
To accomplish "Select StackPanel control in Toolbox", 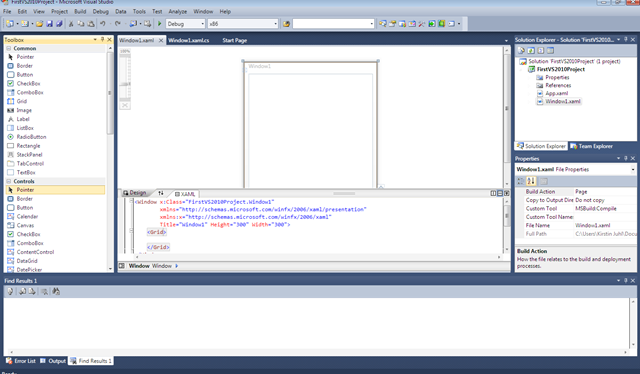I will pyautogui.click(x=29, y=155).
